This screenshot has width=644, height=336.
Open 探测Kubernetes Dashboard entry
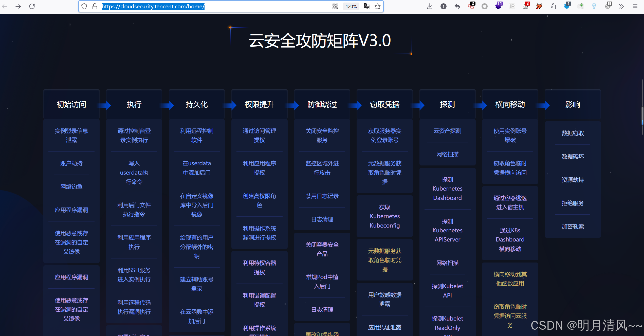[448, 189]
